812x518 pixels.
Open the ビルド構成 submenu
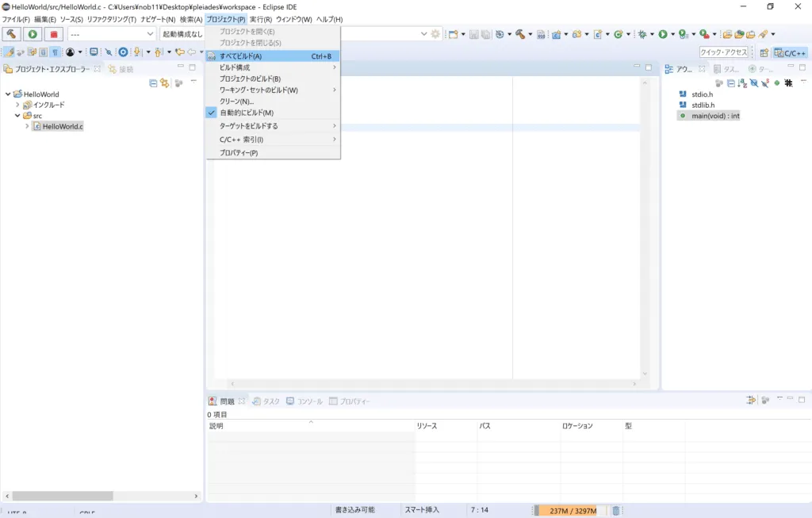tap(273, 67)
